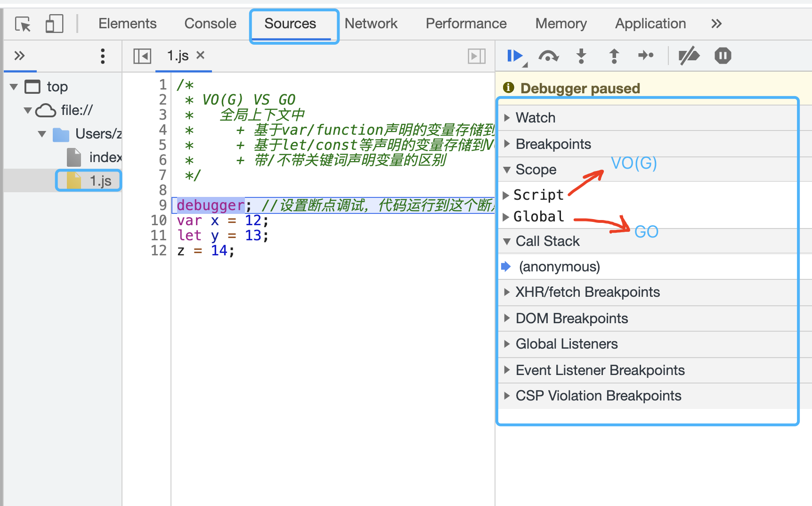The width and height of the screenshot is (812, 506).
Task: Deactivate all breakpoints
Action: [689, 56]
